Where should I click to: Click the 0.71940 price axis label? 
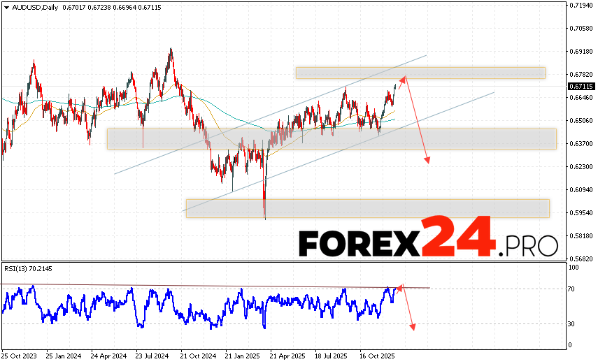coord(581,6)
